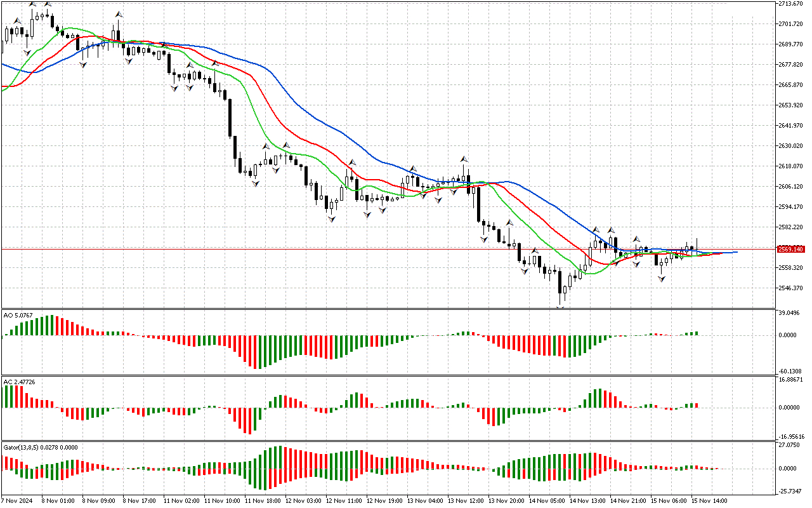Select the AC 2.47726 indicator label
This screenshot has height=508, width=812.
(x=19, y=382)
